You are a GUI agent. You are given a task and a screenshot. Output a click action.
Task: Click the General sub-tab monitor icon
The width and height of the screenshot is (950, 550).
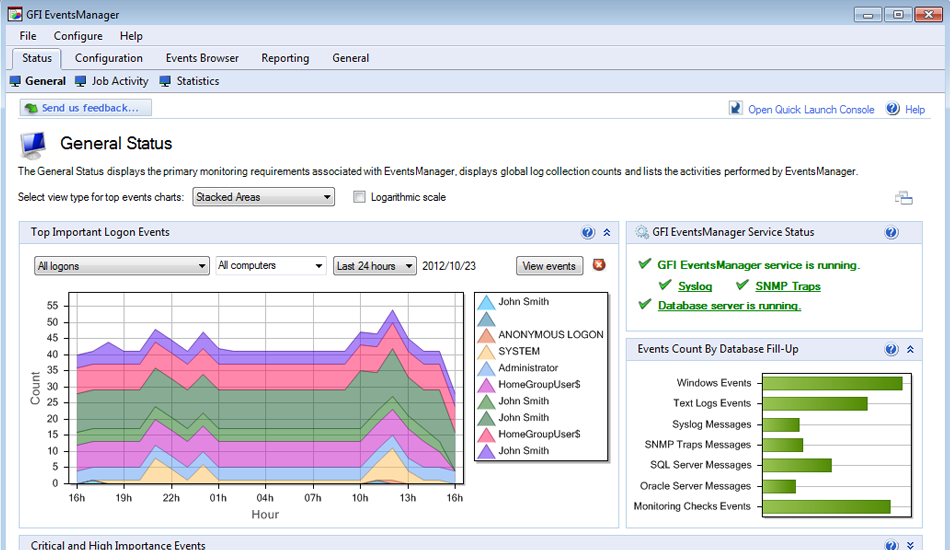tap(15, 81)
